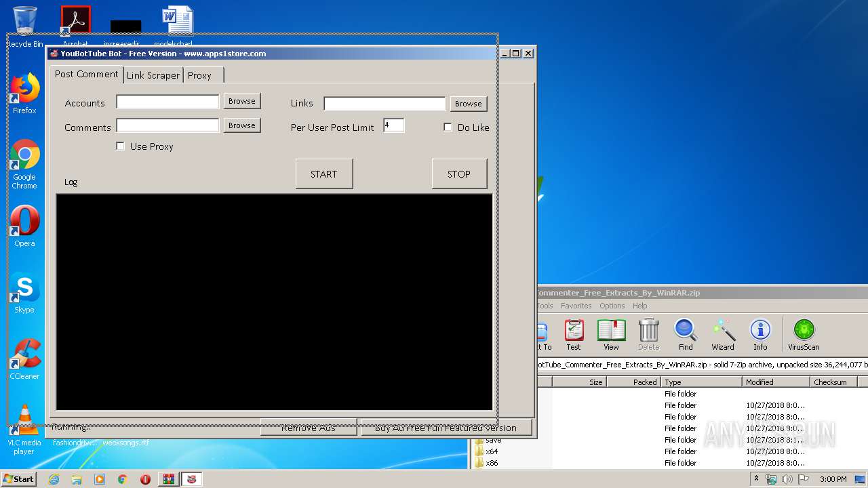Click the START button in the bot
The width and height of the screenshot is (868, 488).
[x=324, y=174]
